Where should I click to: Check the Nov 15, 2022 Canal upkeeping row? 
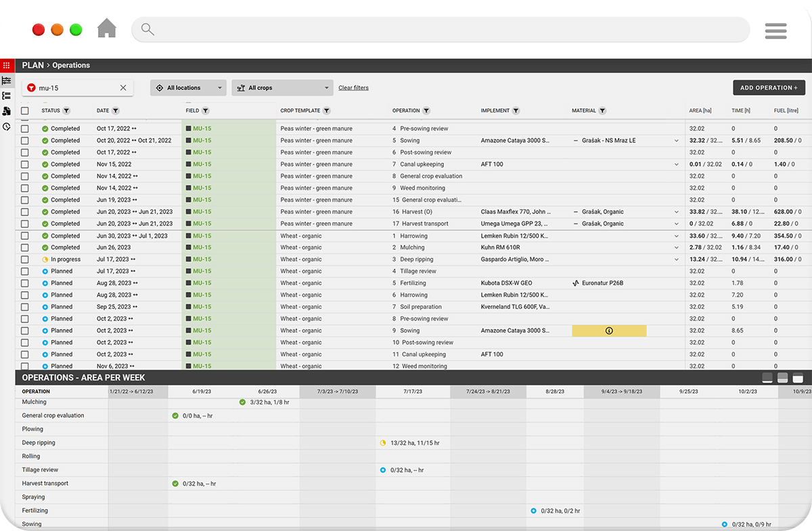click(25, 165)
